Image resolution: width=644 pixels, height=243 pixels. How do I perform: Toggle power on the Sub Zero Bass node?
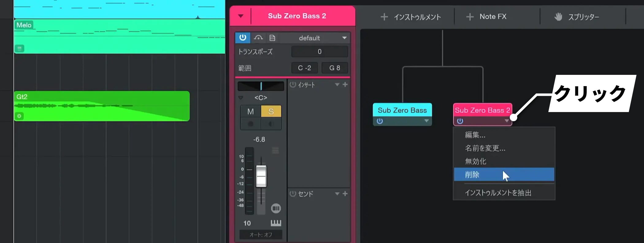(380, 121)
